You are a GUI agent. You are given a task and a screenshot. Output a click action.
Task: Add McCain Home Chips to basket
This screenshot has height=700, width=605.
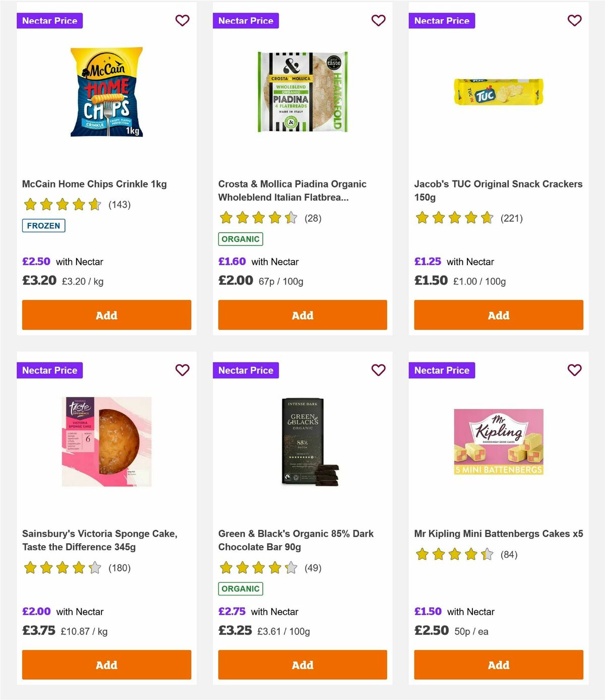106,315
